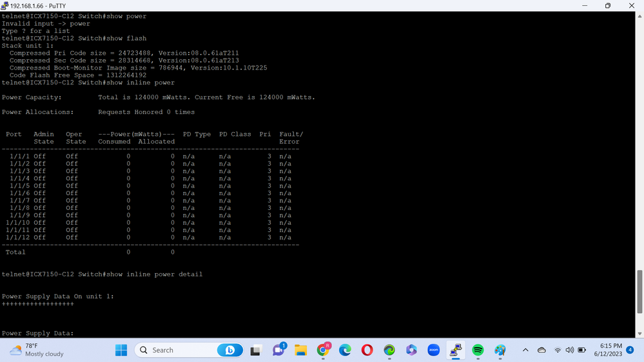Open the Zoom app on the taskbar
The width and height of the screenshot is (644, 362).
coord(433,350)
